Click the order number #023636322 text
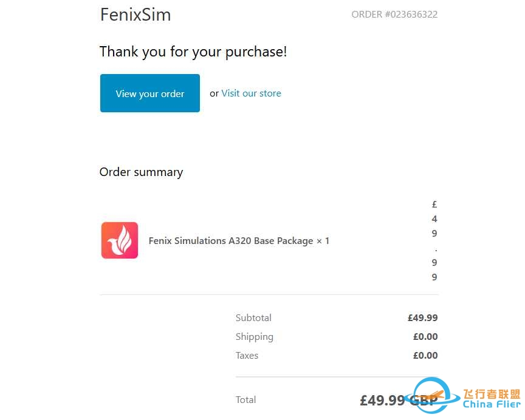525x420 pixels. 394,14
